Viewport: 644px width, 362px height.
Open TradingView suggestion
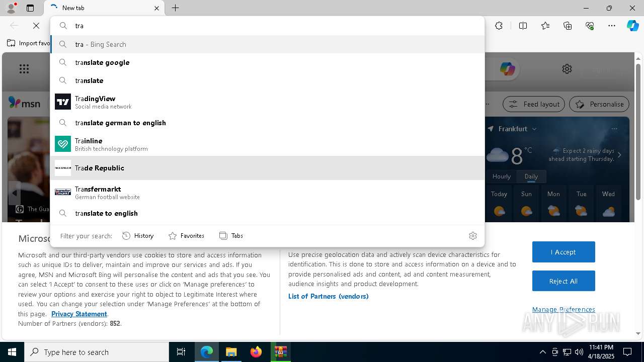267,102
